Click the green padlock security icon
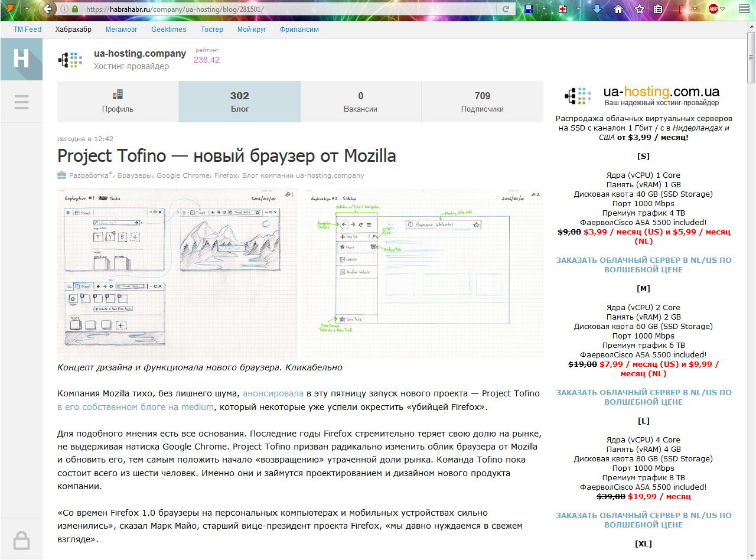The height and width of the screenshot is (560, 756). point(74,9)
